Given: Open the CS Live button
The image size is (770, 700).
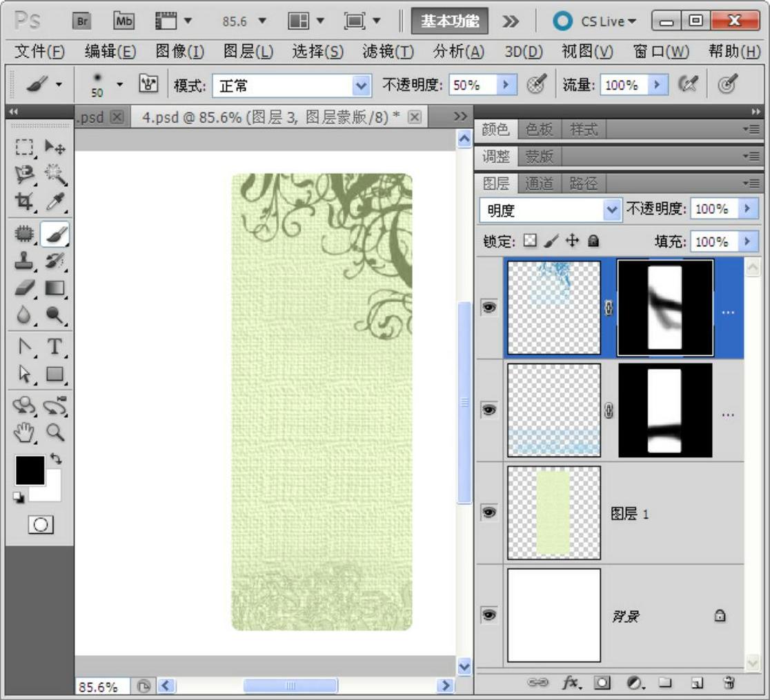Looking at the screenshot, I should point(596,21).
